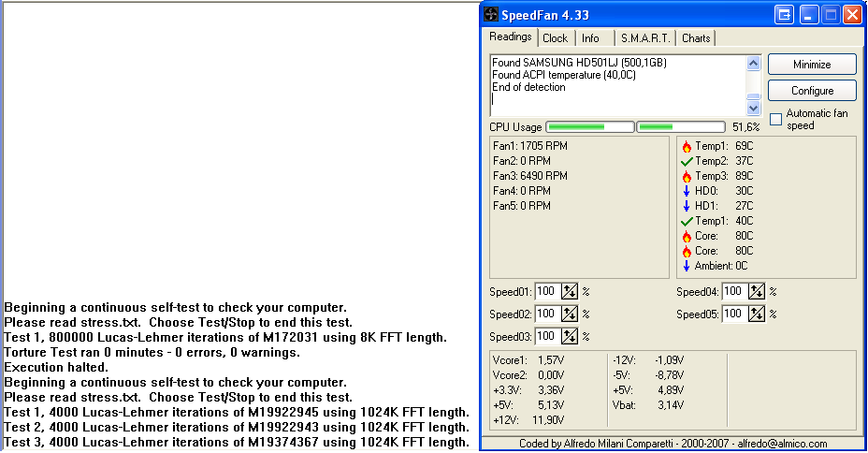868x453 pixels.
Task: Click the Fan2: 0 RPM reading
Action: [x=522, y=161]
